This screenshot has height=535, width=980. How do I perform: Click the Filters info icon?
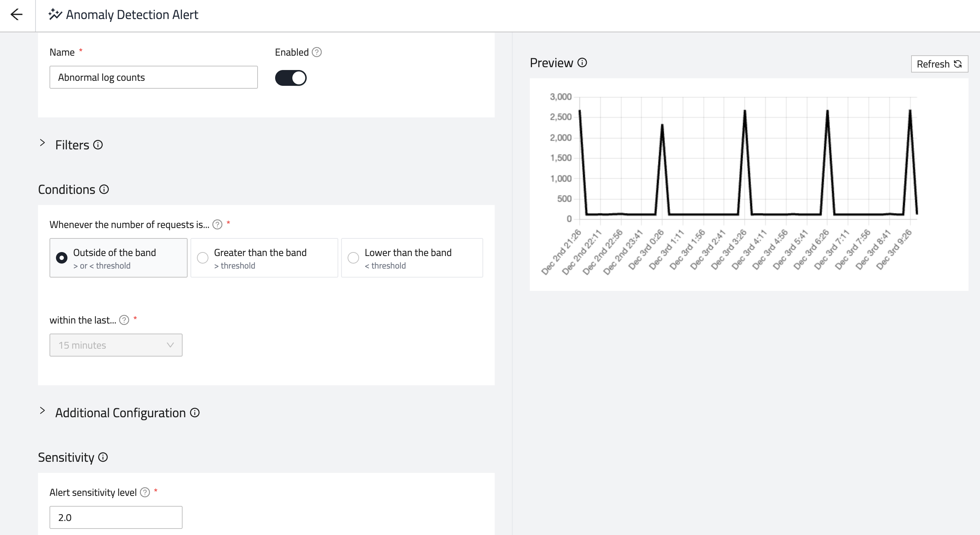98,145
